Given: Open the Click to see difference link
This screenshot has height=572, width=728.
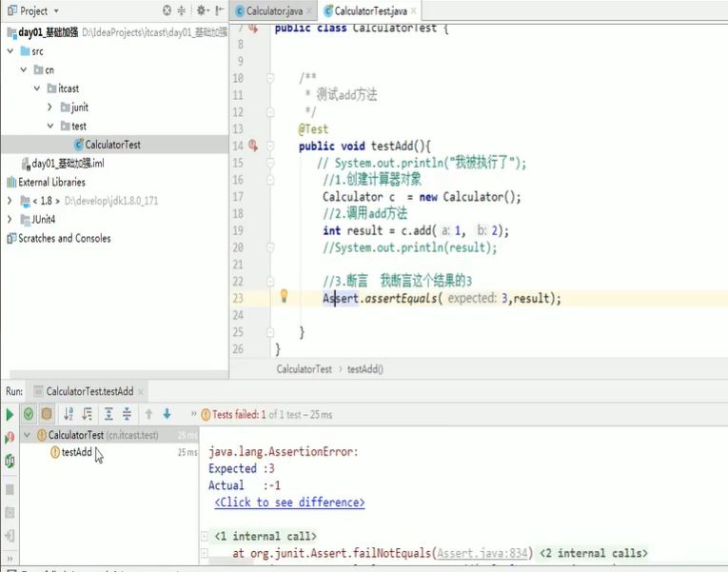Looking at the screenshot, I should coord(289,503).
